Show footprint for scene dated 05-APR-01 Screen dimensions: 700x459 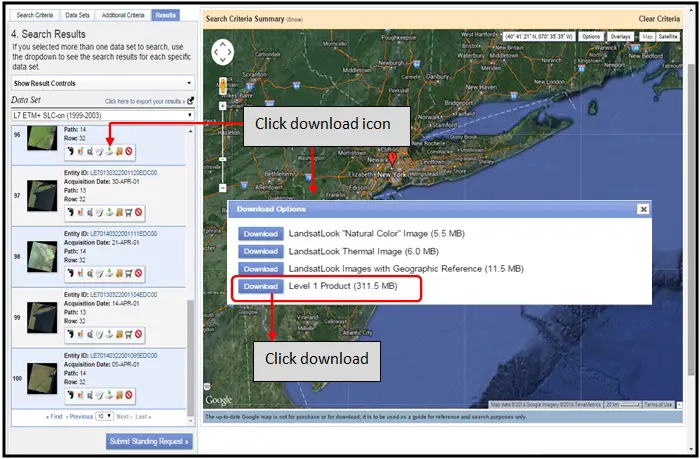tap(71, 395)
